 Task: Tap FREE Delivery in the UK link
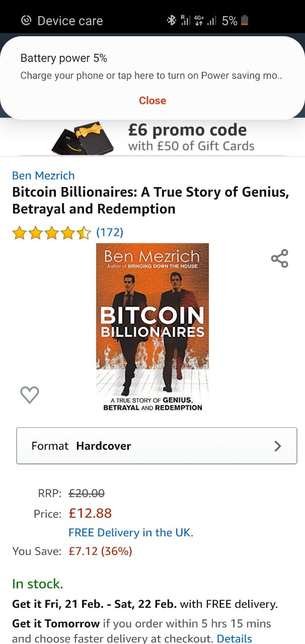131,532
